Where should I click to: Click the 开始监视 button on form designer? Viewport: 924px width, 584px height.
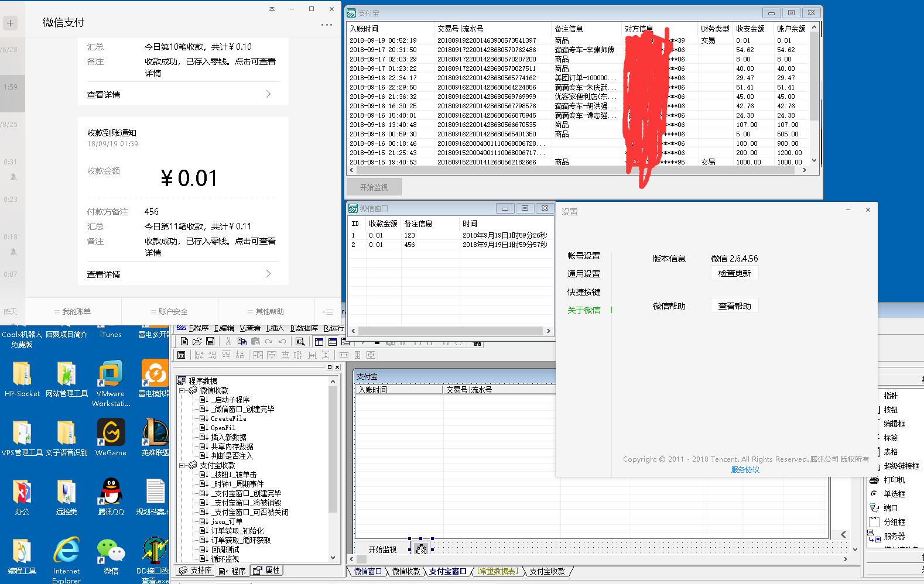(382, 549)
